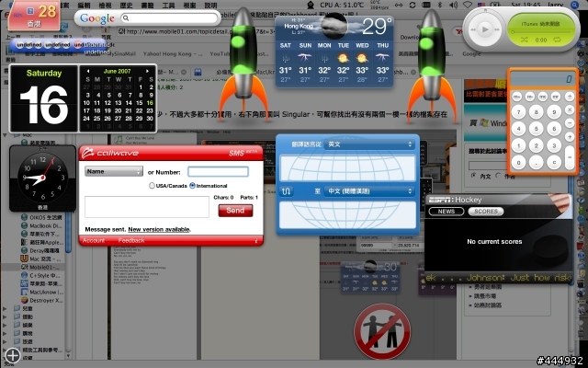Click the calculator divide key
Screen dimensions: 588x368
[x=570, y=97]
